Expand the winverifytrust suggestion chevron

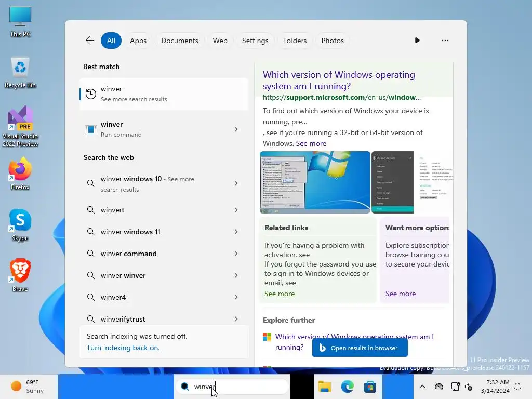[236, 319]
